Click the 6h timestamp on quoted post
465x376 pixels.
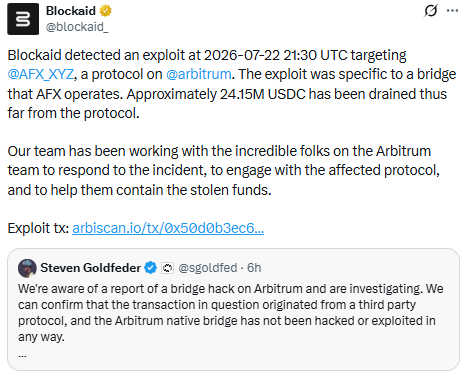pos(254,268)
